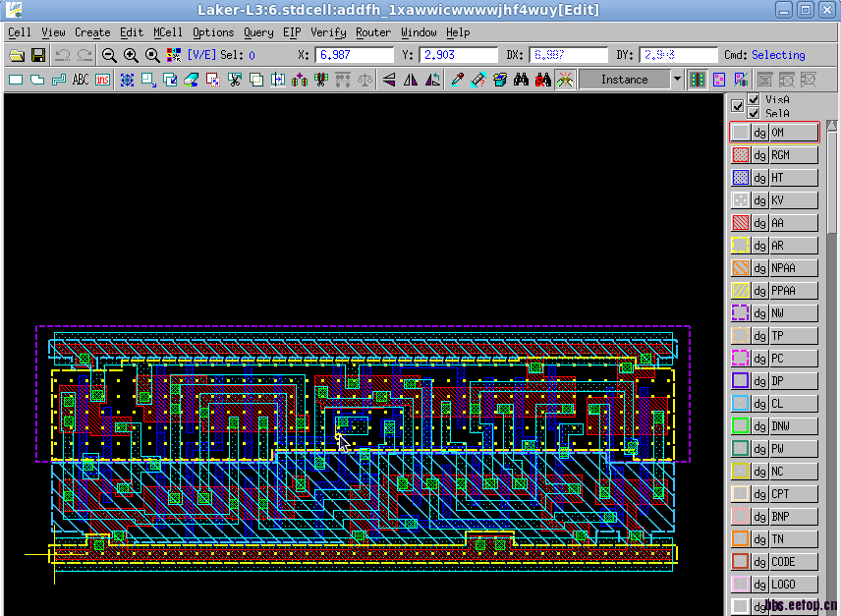Select the Ruler measurement tool icon
Viewport: 841px width, 616px height.
click(478, 80)
